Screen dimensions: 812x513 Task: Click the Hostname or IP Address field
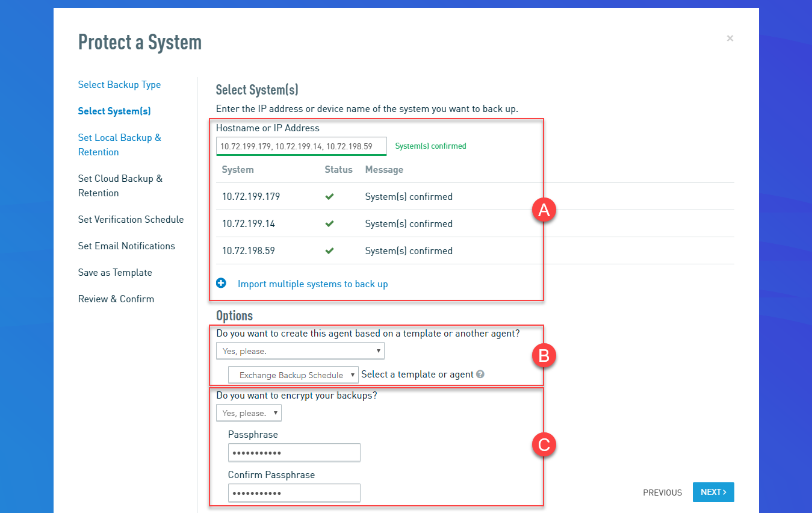coord(301,146)
